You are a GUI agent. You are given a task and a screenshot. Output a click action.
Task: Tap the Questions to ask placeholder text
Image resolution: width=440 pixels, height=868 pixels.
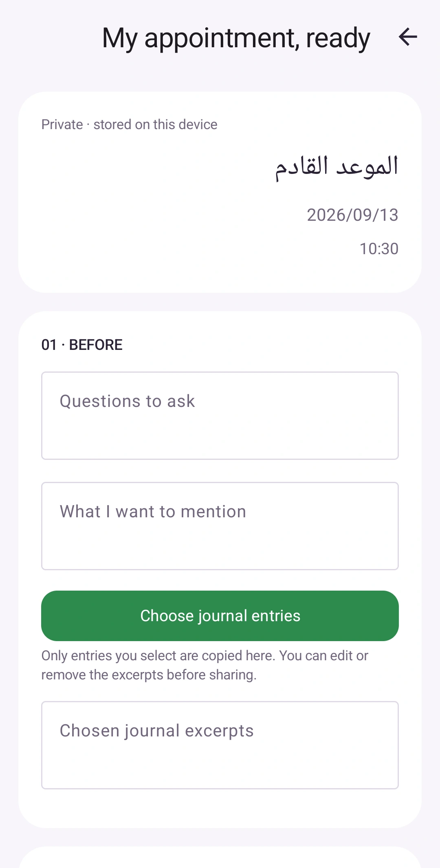(127, 402)
